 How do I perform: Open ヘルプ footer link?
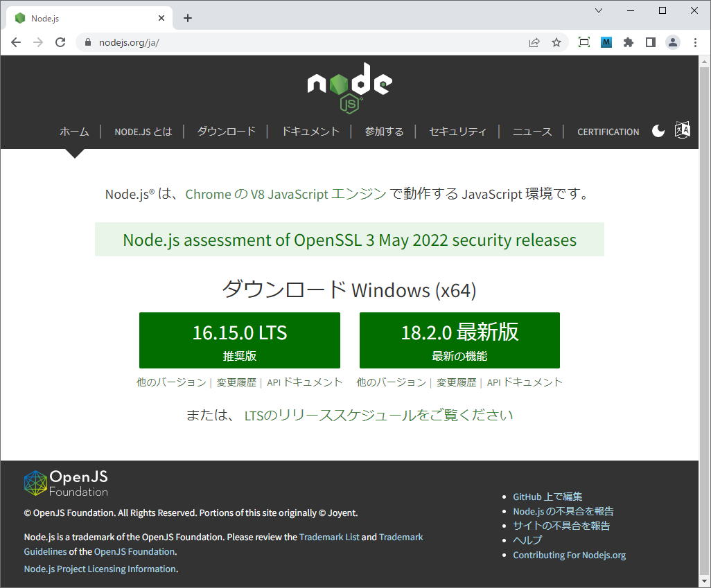tap(527, 540)
